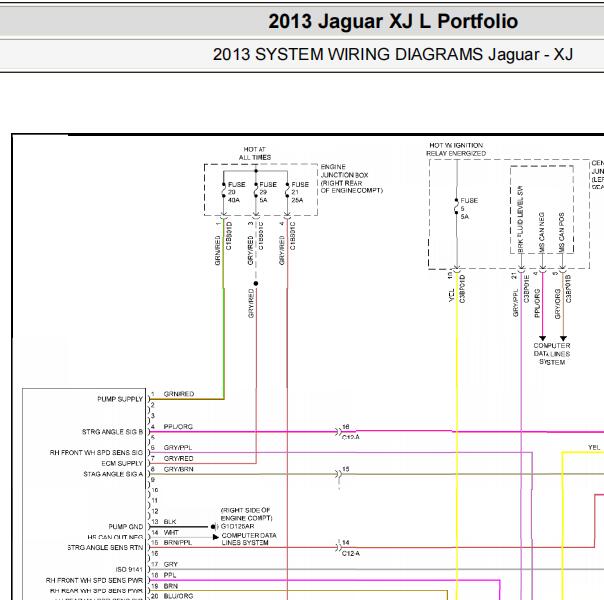The height and width of the screenshot is (600, 604).
Task: Click 'HOT W/ IGNITION RELAY ENERGIZED' label
Action: tap(456, 149)
